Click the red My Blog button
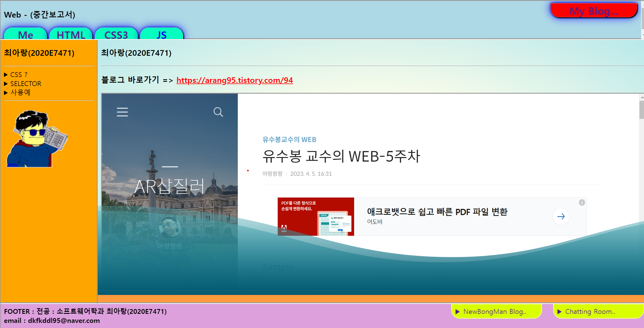This screenshot has height=328, width=644. click(593, 11)
